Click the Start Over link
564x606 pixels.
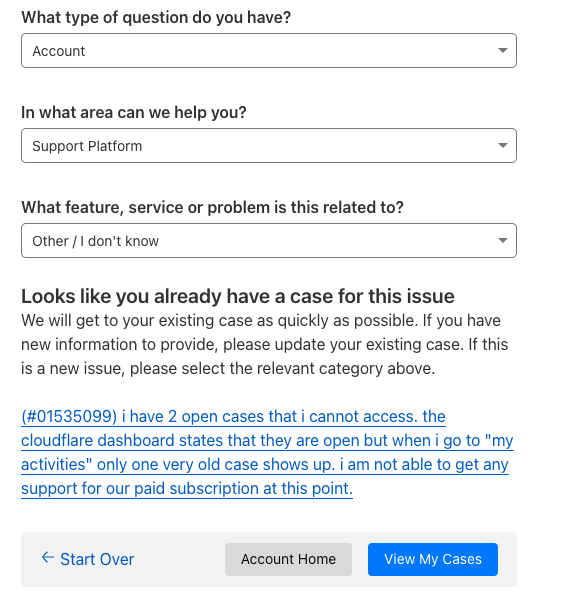pyautogui.click(x=88, y=559)
